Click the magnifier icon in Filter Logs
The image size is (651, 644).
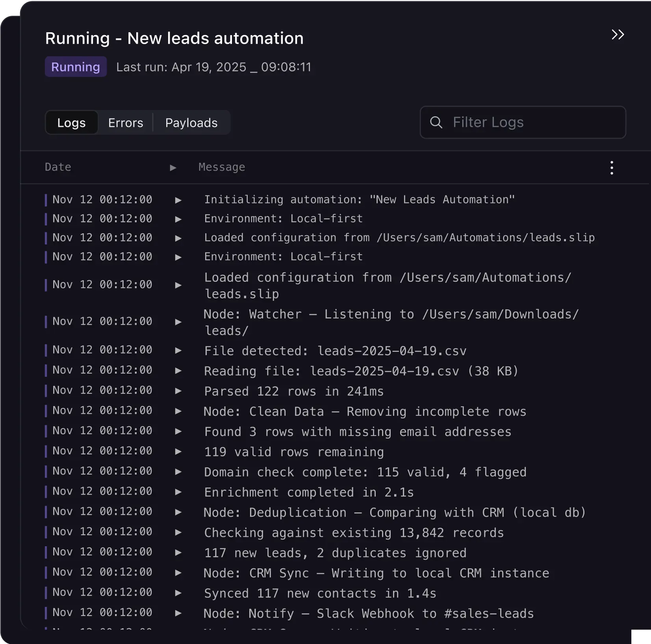tap(436, 123)
